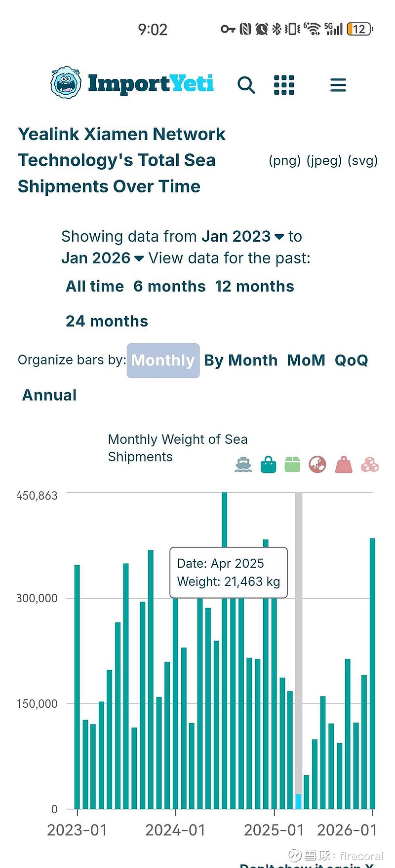Select the weight chart icon

pos(344,465)
